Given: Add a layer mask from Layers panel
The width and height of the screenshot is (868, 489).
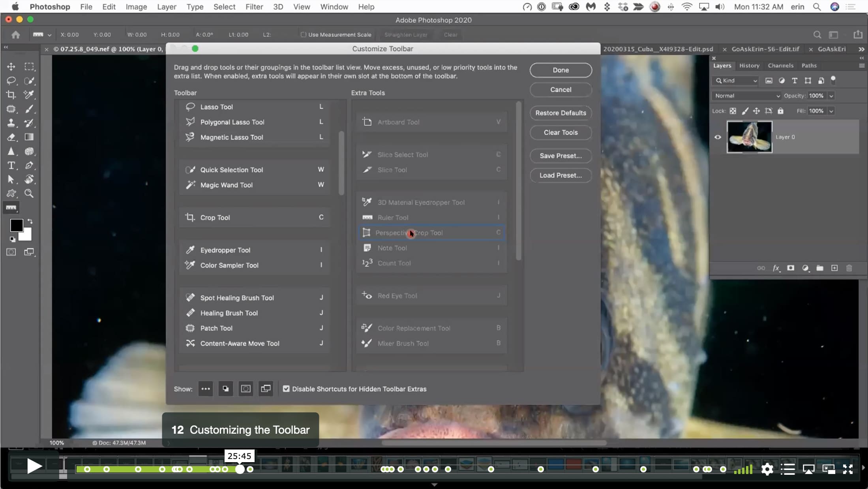Looking at the screenshot, I should coord(791,268).
